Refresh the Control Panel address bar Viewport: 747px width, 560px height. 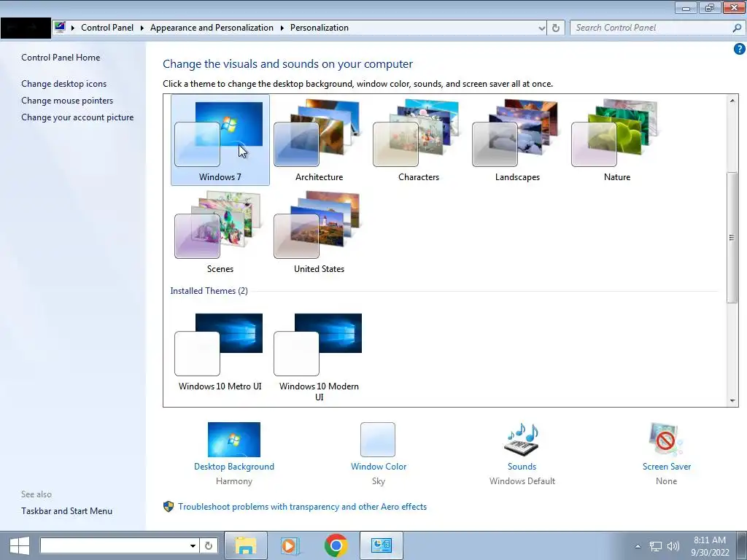[555, 28]
